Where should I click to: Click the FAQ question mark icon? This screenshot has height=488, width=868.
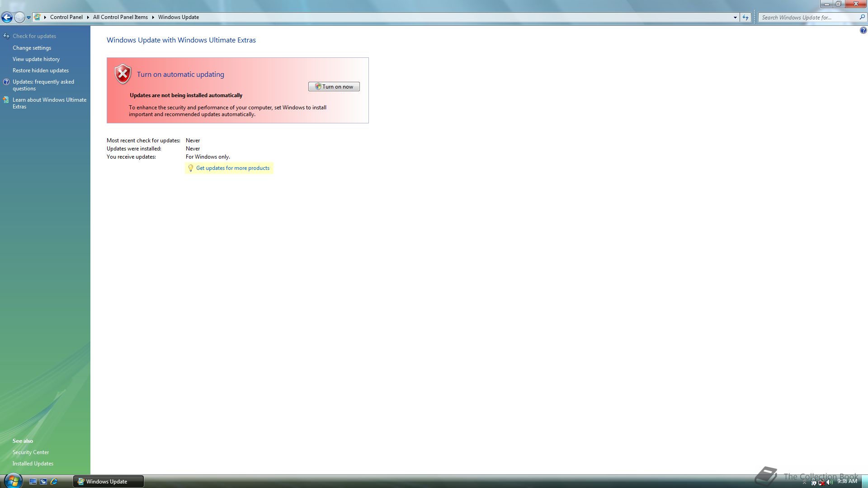tap(6, 82)
